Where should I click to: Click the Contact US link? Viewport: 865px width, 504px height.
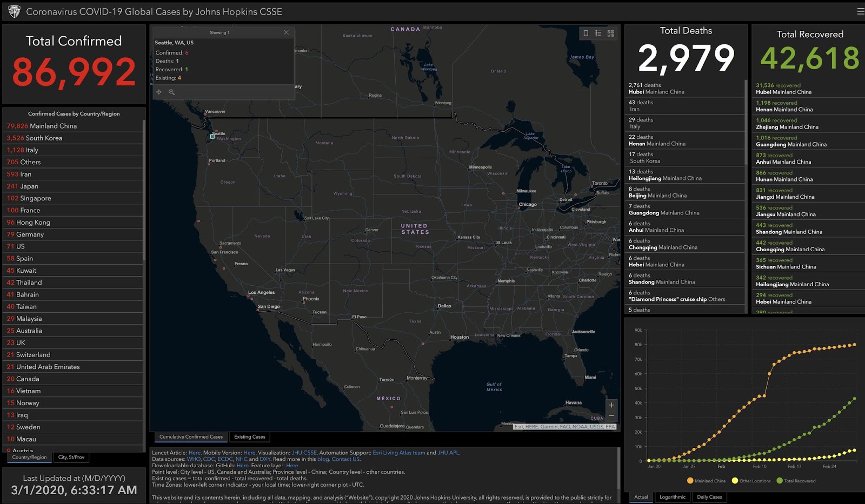(x=345, y=459)
